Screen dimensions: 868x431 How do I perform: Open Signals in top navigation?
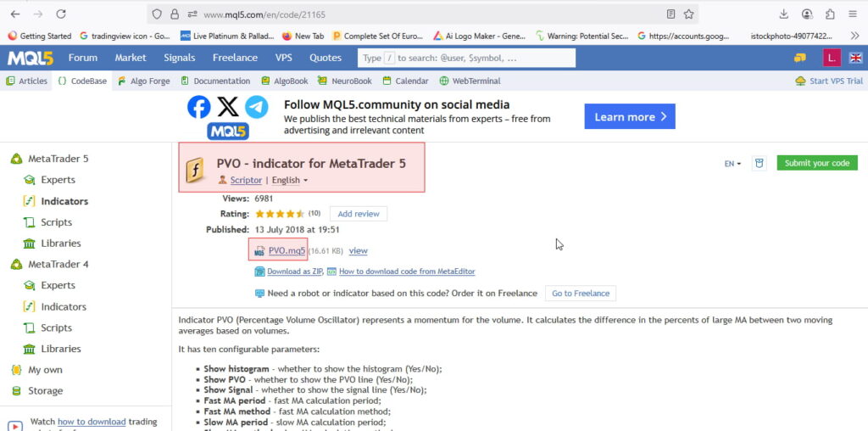(x=180, y=58)
